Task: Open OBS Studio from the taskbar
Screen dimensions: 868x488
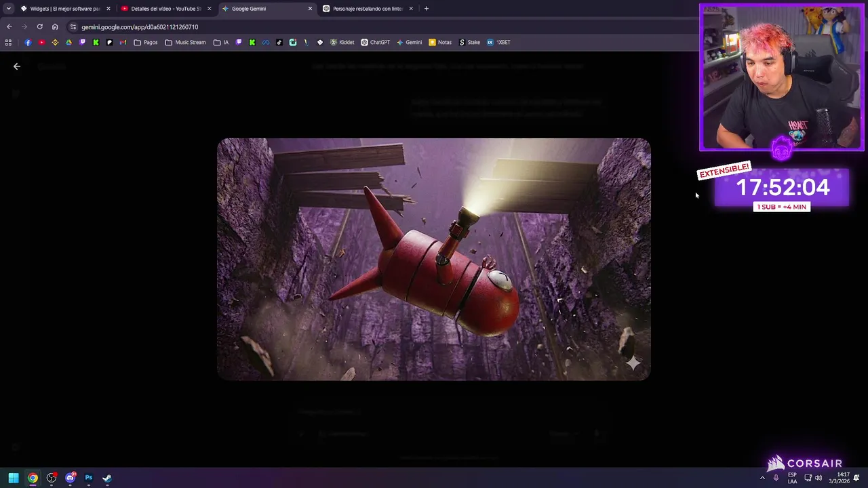Action: point(52,478)
